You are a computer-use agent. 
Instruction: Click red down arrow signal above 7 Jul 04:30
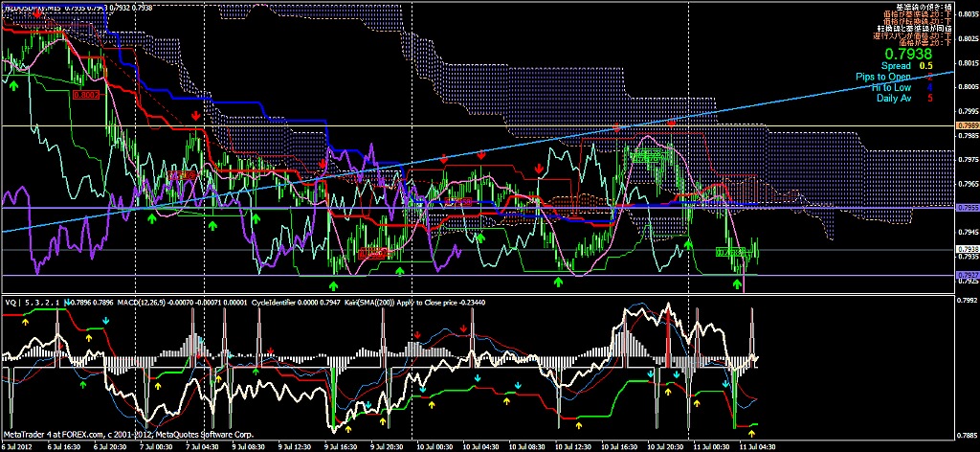196,115
